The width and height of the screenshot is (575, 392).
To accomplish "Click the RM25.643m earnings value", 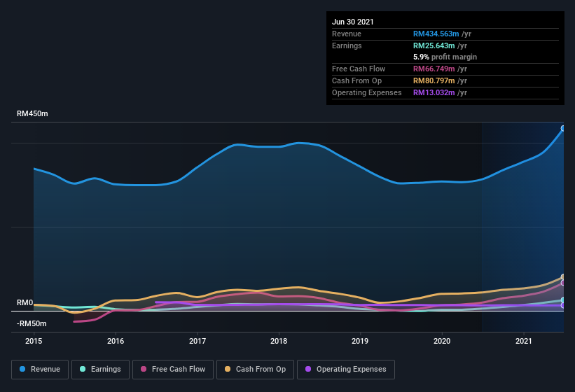I will pyautogui.click(x=434, y=45).
